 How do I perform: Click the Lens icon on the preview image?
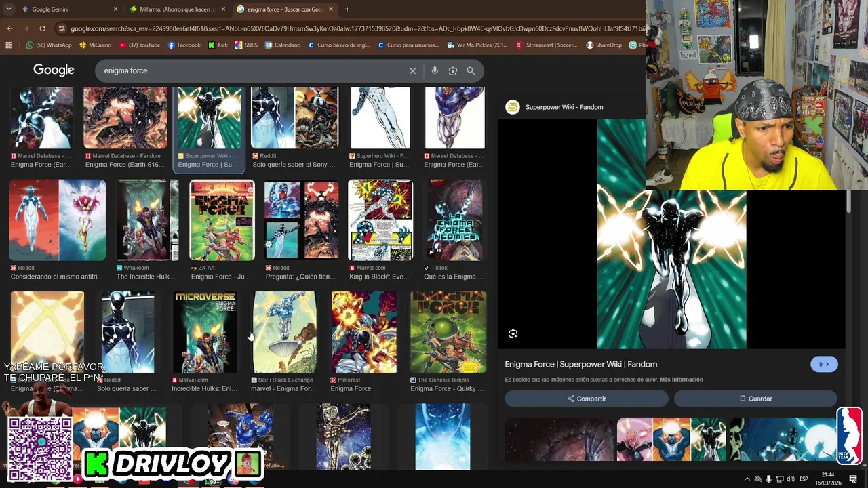click(513, 333)
